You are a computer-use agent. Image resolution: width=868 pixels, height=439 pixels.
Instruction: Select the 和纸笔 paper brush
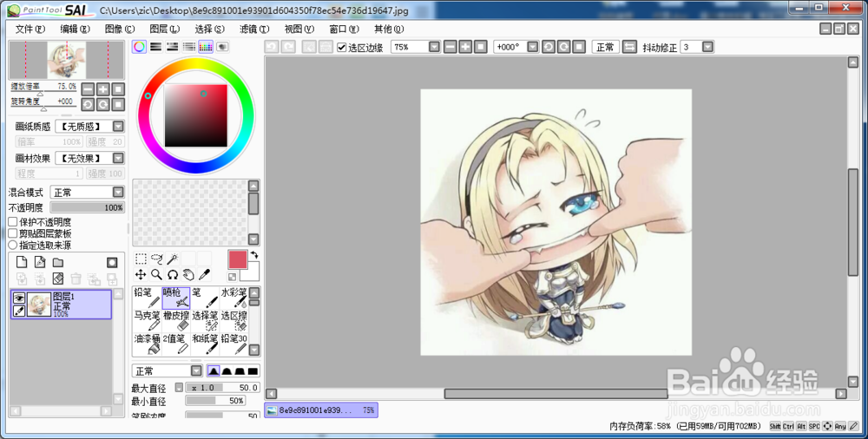(x=205, y=344)
